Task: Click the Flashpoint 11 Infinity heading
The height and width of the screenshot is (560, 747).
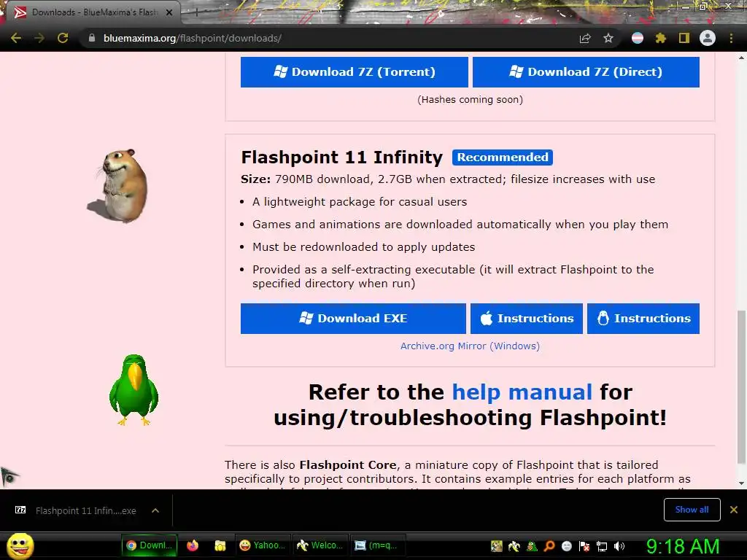Action: tap(342, 157)
